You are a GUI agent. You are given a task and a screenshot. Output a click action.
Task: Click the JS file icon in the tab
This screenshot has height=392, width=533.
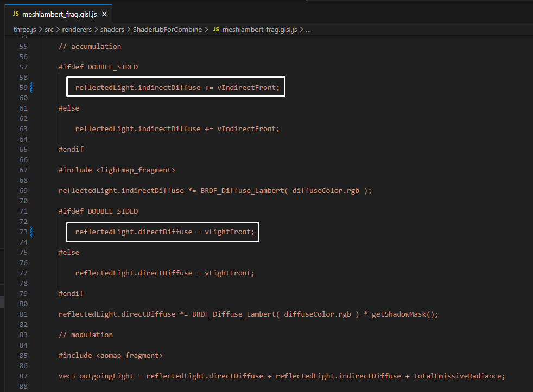pyautogui.click(x=16, y=14)
